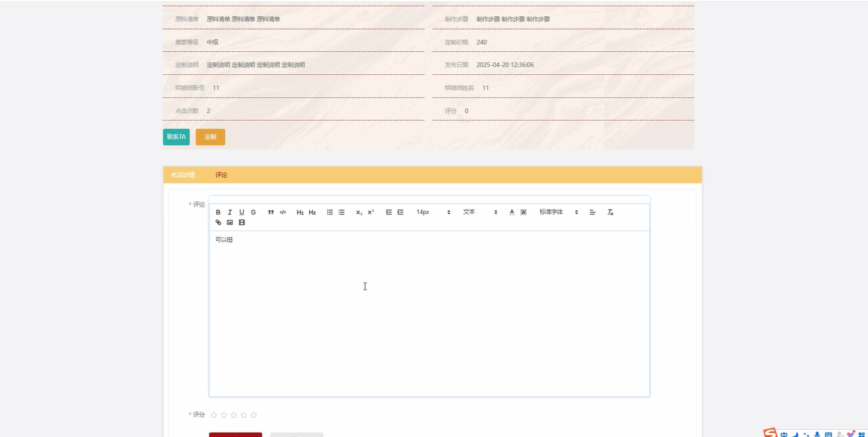The width and height of the screenshot is (868, 437).
Task: Rate two stars in 评分
Action: (224, 415)
